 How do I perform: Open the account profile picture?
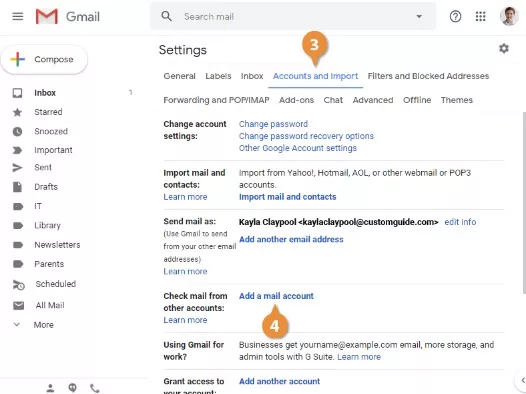click(509, 16)
